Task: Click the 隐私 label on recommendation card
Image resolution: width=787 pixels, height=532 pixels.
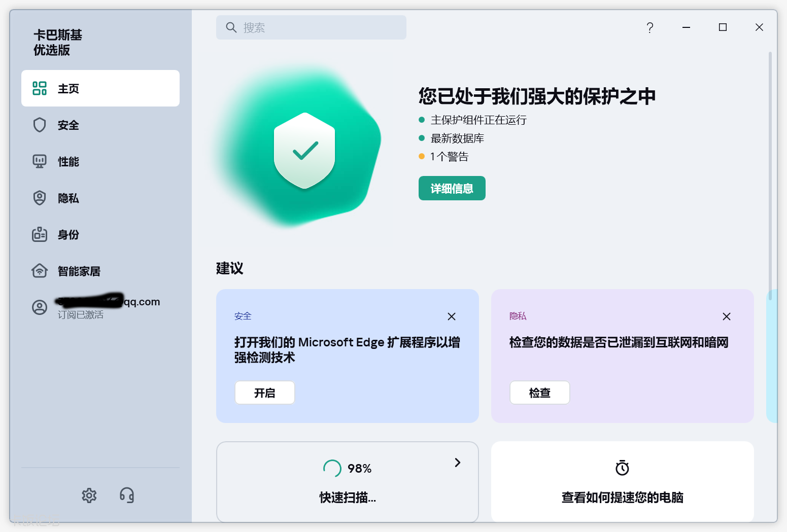Action: [518, 316]
